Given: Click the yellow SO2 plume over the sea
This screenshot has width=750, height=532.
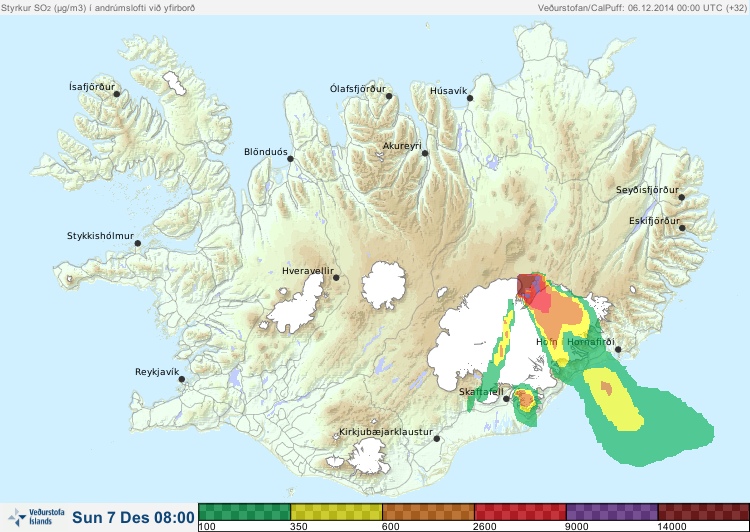Looking at the screenshot, I should 615,399.
